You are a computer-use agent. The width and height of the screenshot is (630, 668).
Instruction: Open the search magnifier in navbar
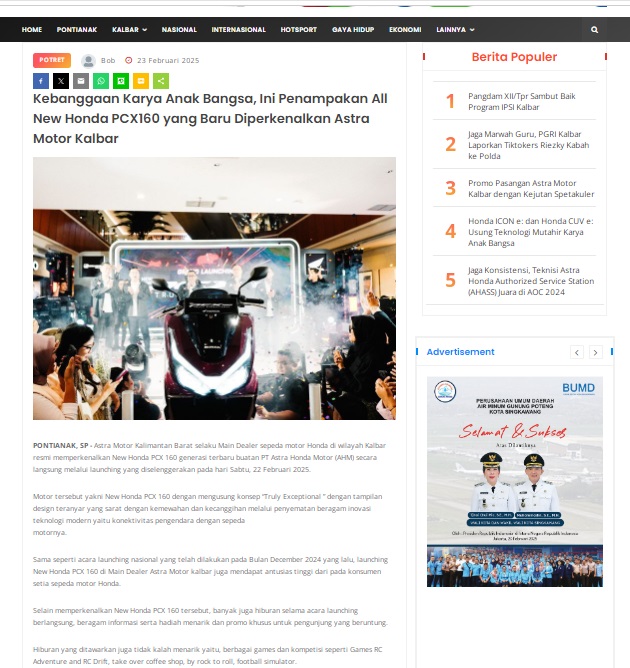tap(594, 29)
